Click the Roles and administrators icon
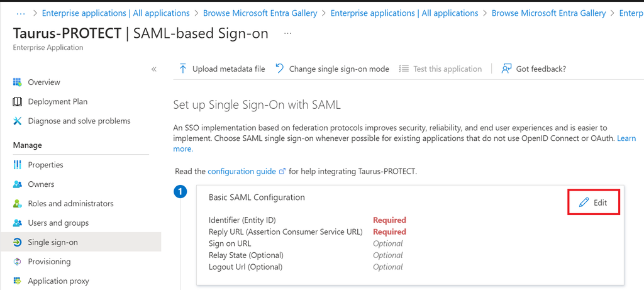Viewport: 644px width, 290px height. point(18,204)
